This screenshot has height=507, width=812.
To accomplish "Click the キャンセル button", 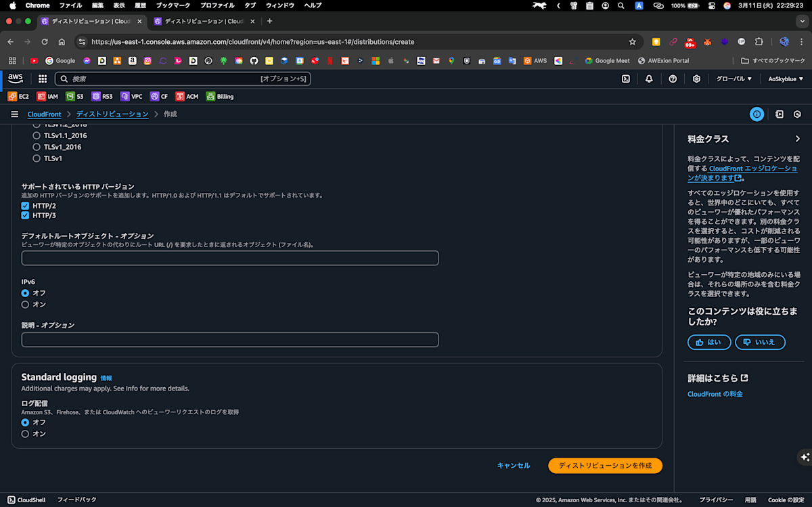I will [x=514, y=466].
